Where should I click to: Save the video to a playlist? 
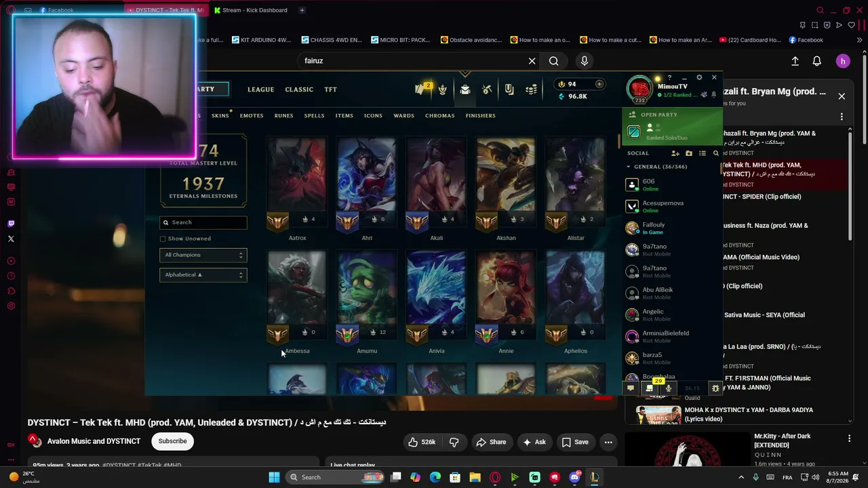(574, 442)
